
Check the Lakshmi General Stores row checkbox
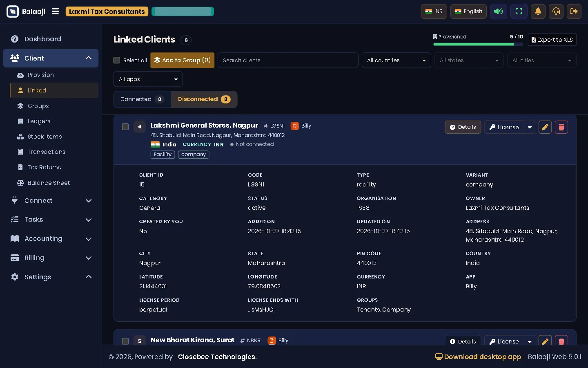(125, 127)
